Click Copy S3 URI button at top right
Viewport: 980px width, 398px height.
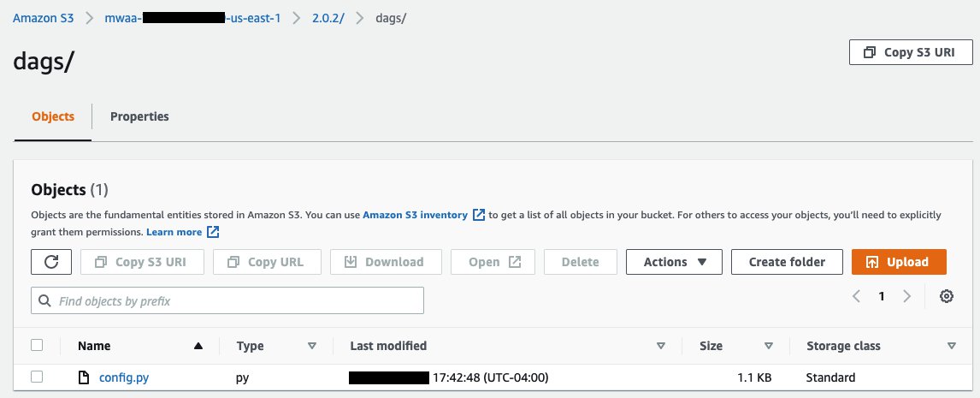(911, 52)
